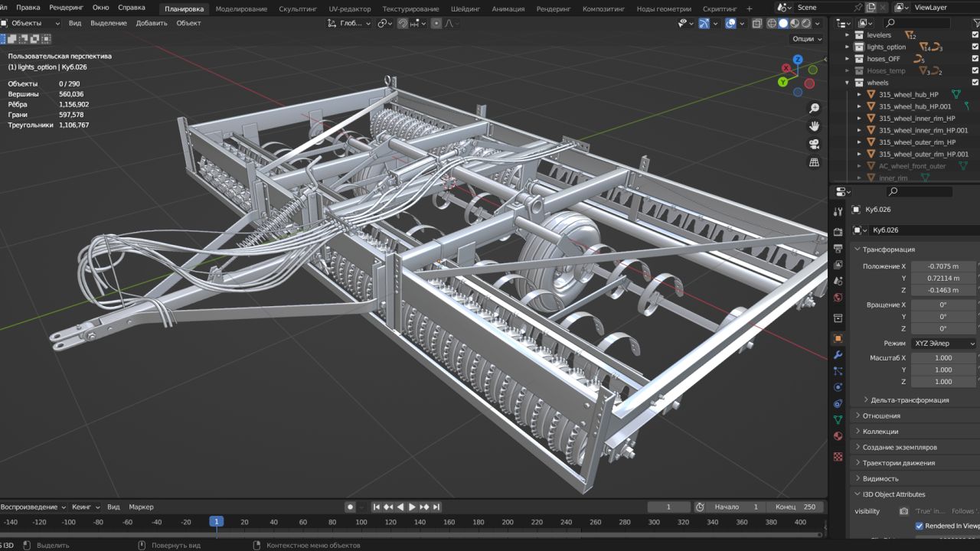Toggle X-ray mode in viewport header
This screenshot has height=551, width=980.
click(x=757, y=23)
